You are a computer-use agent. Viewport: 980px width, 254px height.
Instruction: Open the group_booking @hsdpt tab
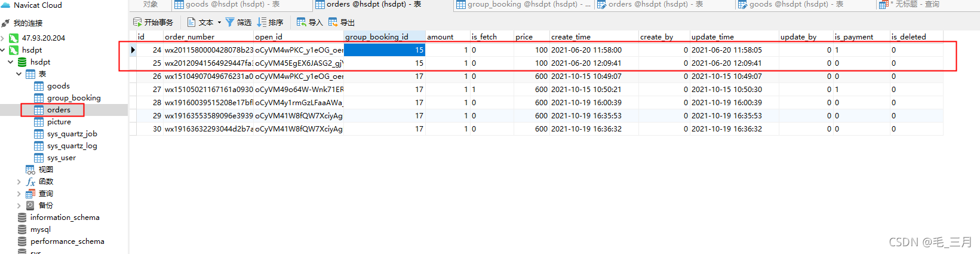[x=524, y=5]
